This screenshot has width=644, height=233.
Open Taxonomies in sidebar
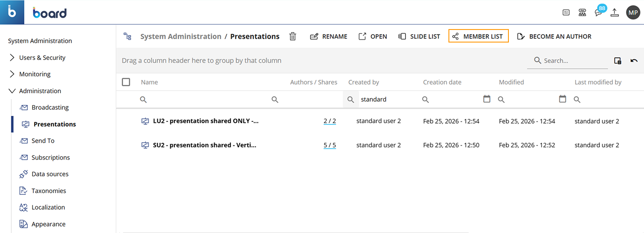coord(49,191)
